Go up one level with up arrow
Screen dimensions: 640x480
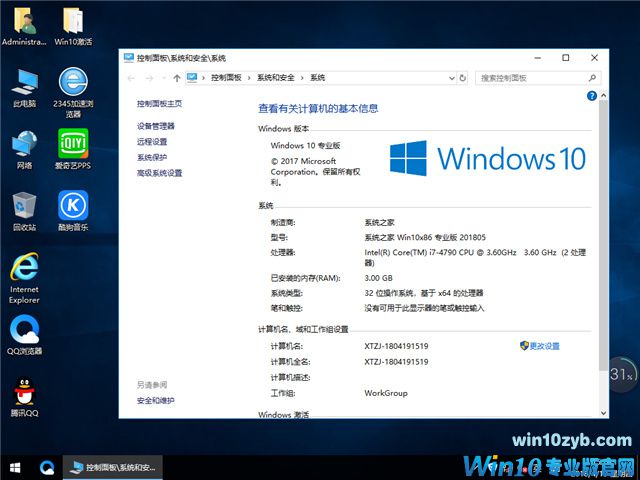177,78
